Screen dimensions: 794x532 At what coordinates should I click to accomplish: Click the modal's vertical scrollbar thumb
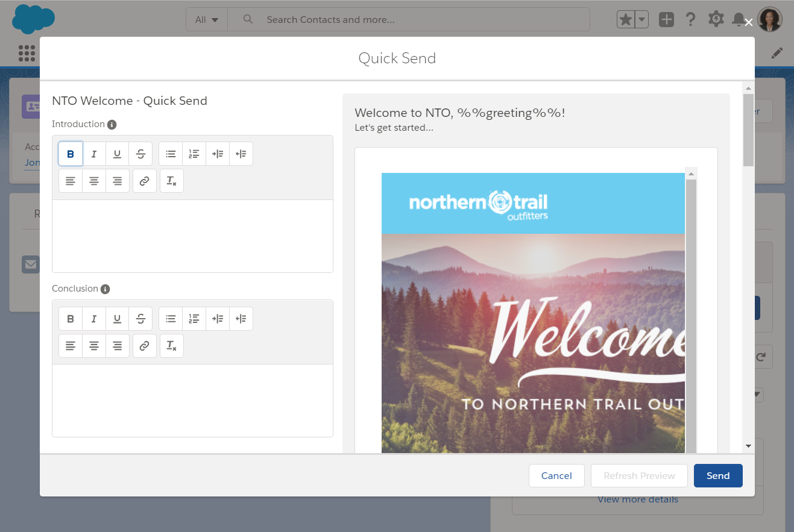pyautogui.click(x=748, y=130)
